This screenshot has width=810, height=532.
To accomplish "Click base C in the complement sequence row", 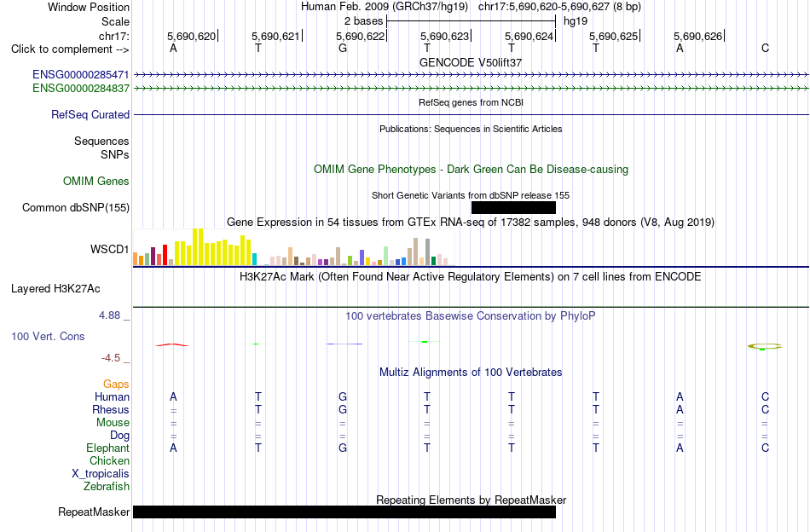I will 765,49.
